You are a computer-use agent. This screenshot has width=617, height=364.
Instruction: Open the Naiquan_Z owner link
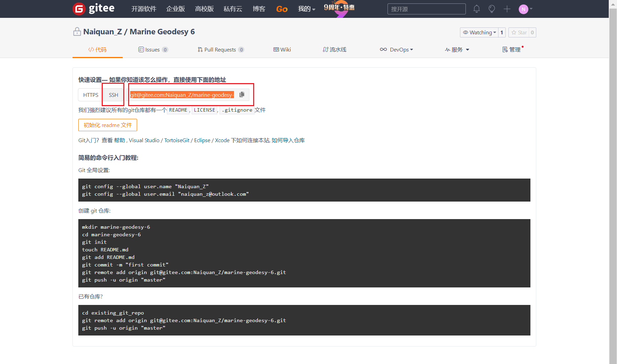[x=103, y=32]
